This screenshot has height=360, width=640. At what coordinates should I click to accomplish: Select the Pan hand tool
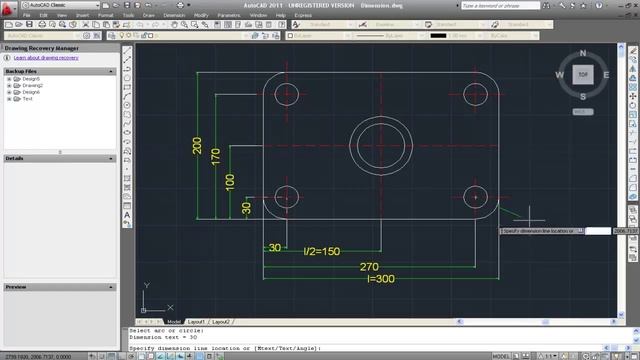tap(174, 24)
